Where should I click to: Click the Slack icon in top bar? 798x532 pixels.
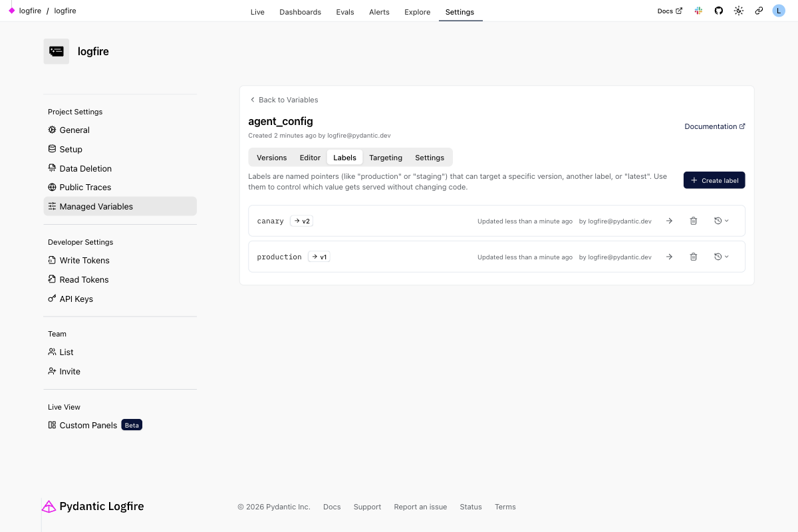[698, 11]
